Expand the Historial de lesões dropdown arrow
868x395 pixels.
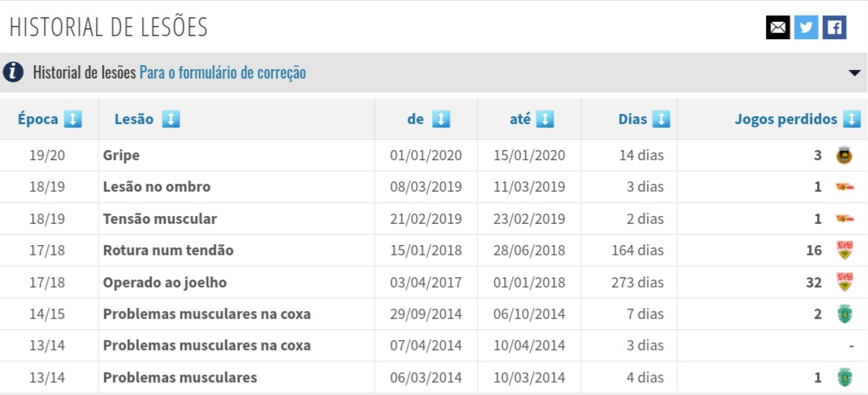[855, 73]
